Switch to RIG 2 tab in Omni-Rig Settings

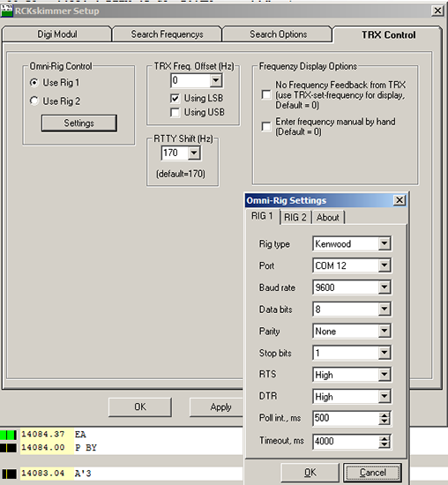[x=295, y=217]
